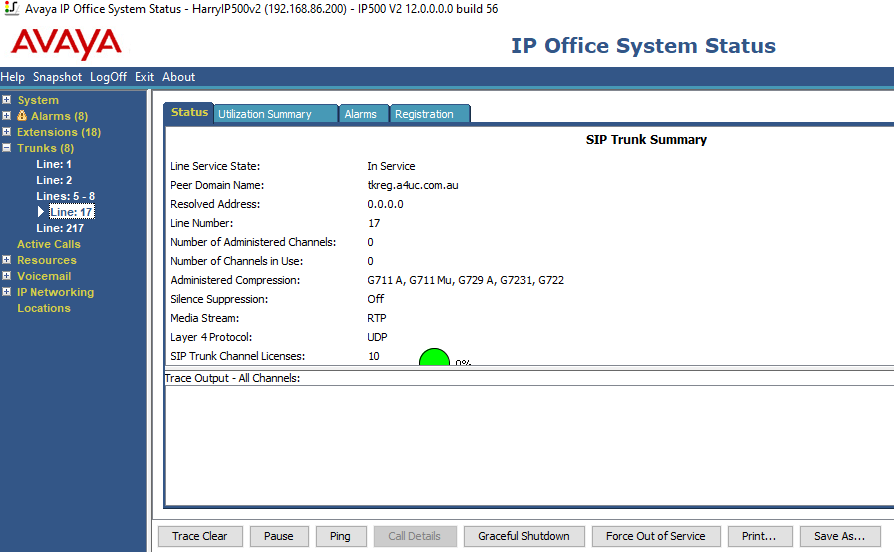
Task: Click the resolved address 0.0.0.0
Action: [385, 204]
